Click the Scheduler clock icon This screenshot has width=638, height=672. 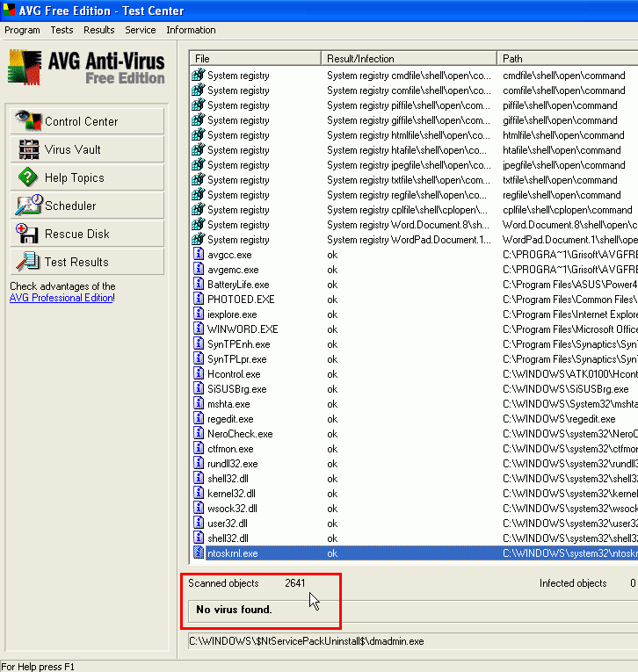pyautogui.click(x=29, y=205)
